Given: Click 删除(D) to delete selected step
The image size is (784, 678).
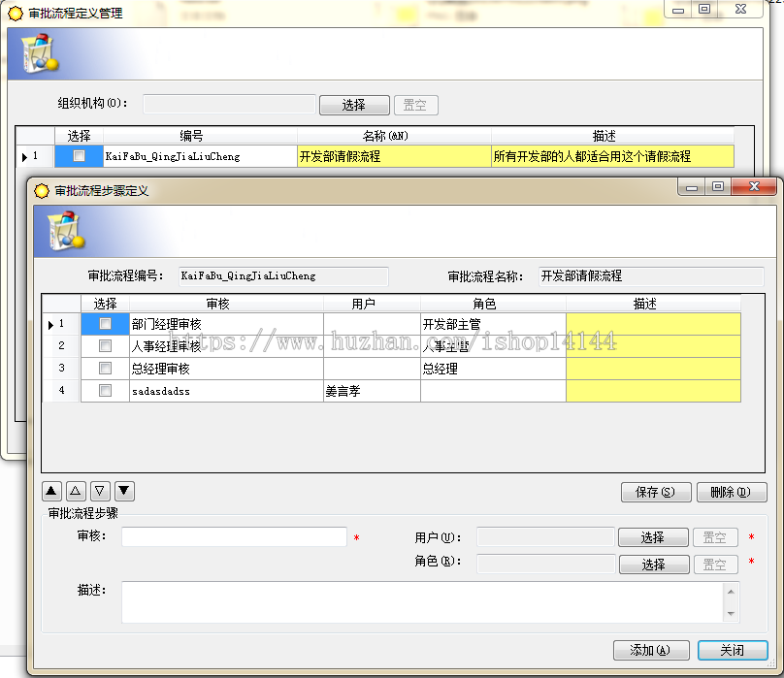Looking at the screenshot, I should click(732, 492).
